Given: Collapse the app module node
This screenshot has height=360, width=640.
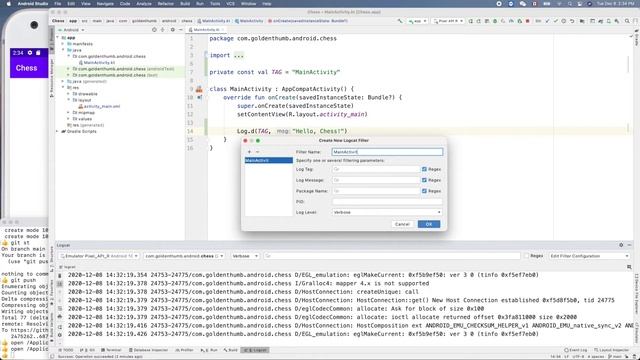Looking at the screenshot, I should (x=58, y=38).
